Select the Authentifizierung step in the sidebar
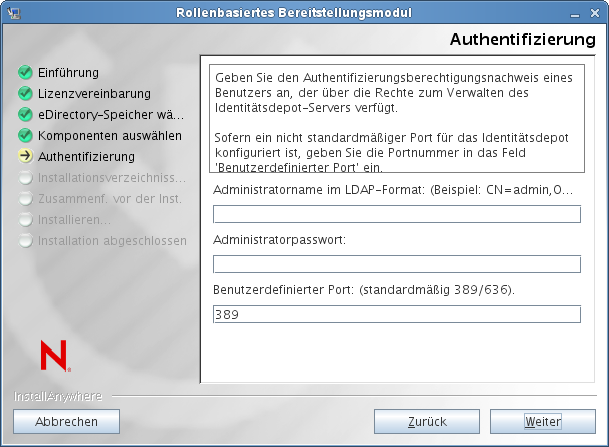This screenshot has height=447, width=609. coord(86,157)
